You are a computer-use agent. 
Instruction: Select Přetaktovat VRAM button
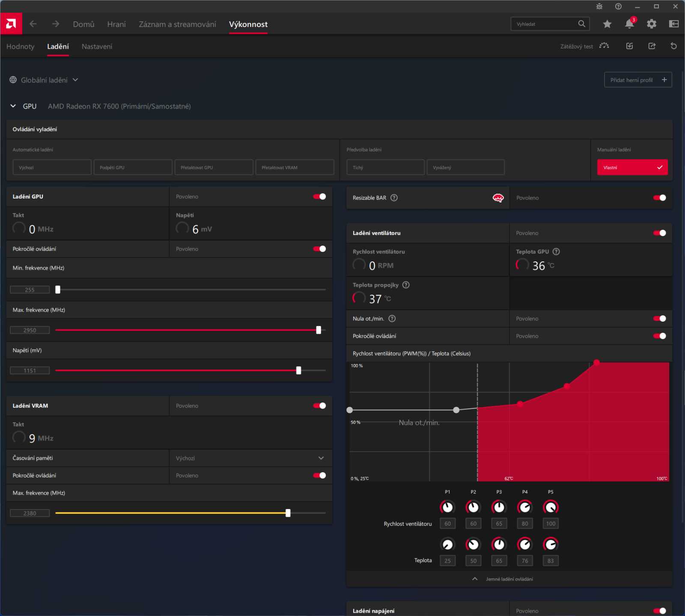295,167
